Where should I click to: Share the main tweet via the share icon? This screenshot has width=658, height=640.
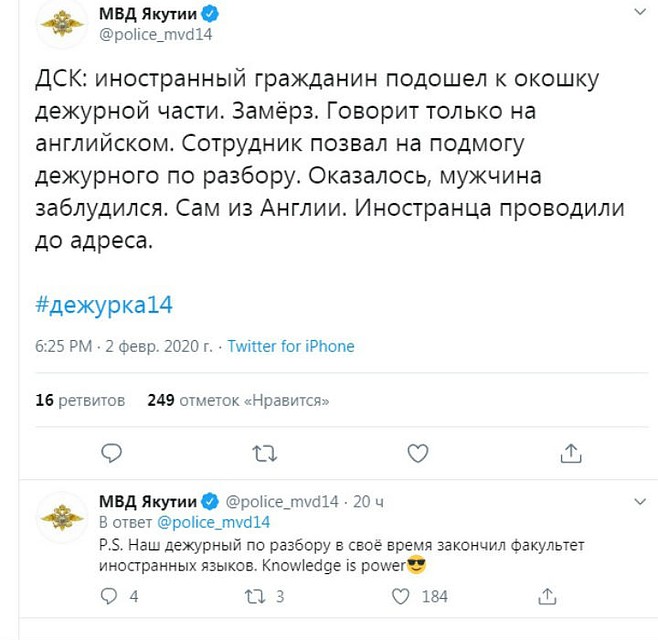click(x=571, y=453)
